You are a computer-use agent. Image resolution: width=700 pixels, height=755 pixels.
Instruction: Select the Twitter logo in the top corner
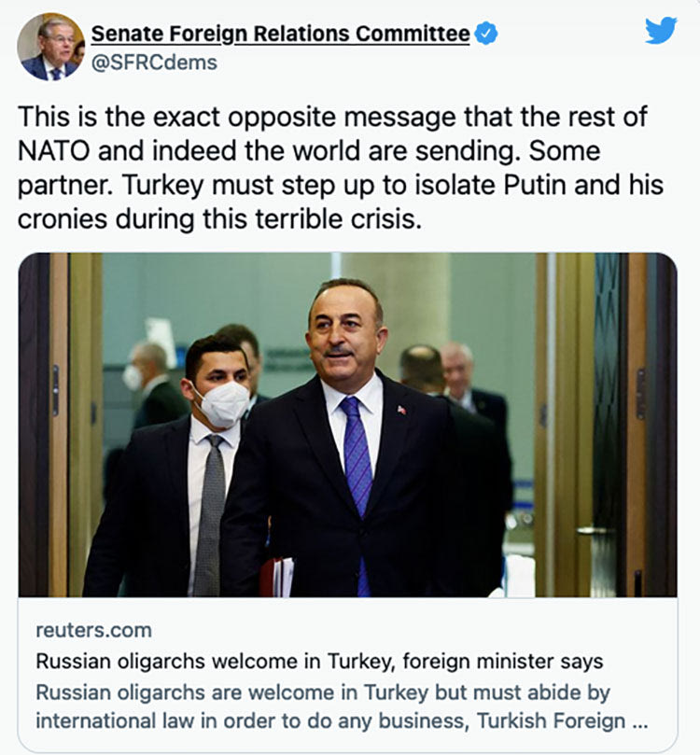pyautogui.click(x=661, y=31)
